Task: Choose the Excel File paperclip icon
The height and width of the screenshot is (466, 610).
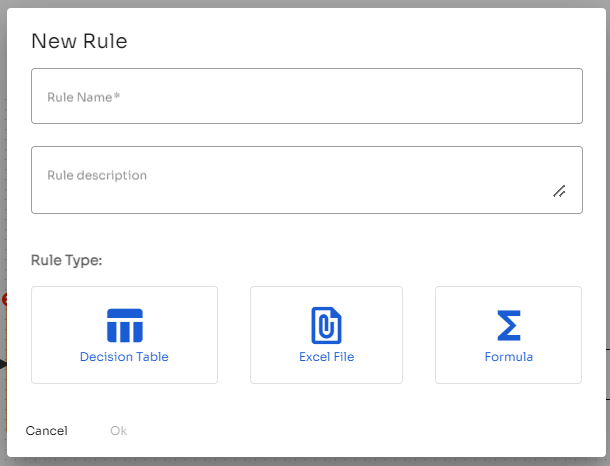Action: tap(326, 326)
